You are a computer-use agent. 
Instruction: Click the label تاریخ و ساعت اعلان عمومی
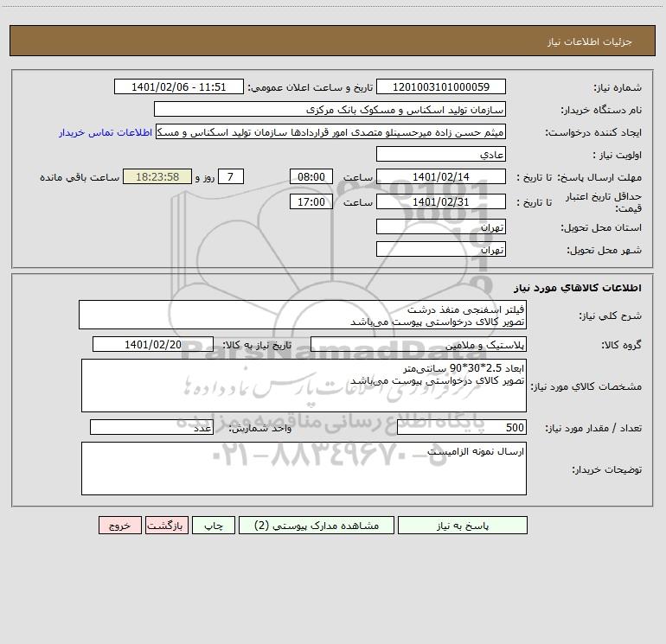click(311, 88)
